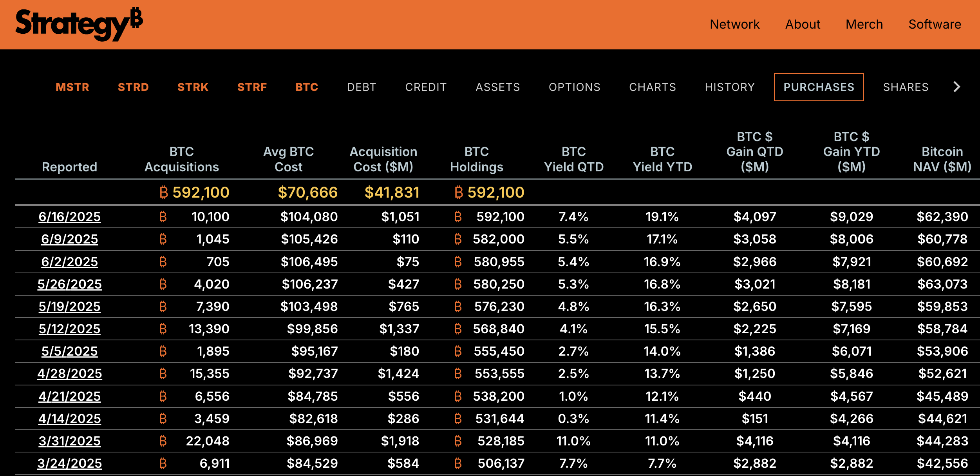
Task: Click the Bitcoin NAV column header
Action: tap(942, 159)
